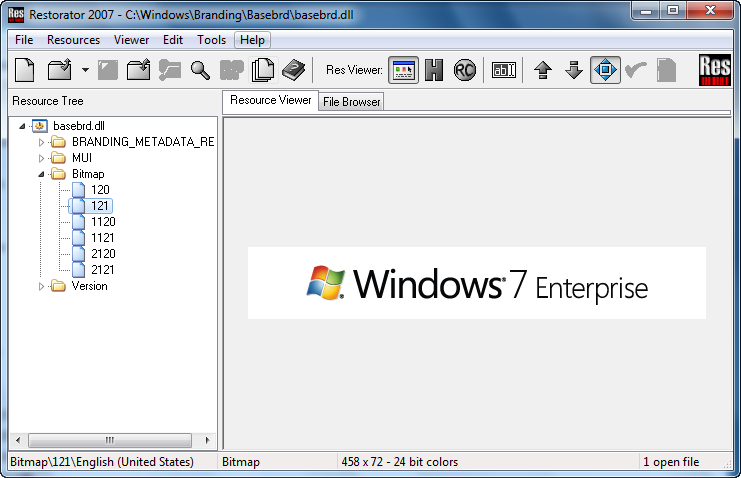Click the resource tree horizontal scrollbar
The image size is (741, 478).
pos(110,440)
